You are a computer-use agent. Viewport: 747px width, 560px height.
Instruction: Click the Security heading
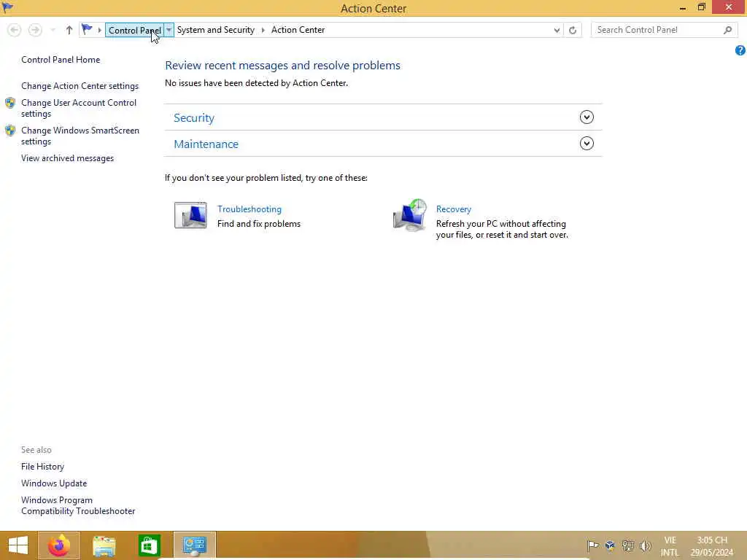click(194, 117)
